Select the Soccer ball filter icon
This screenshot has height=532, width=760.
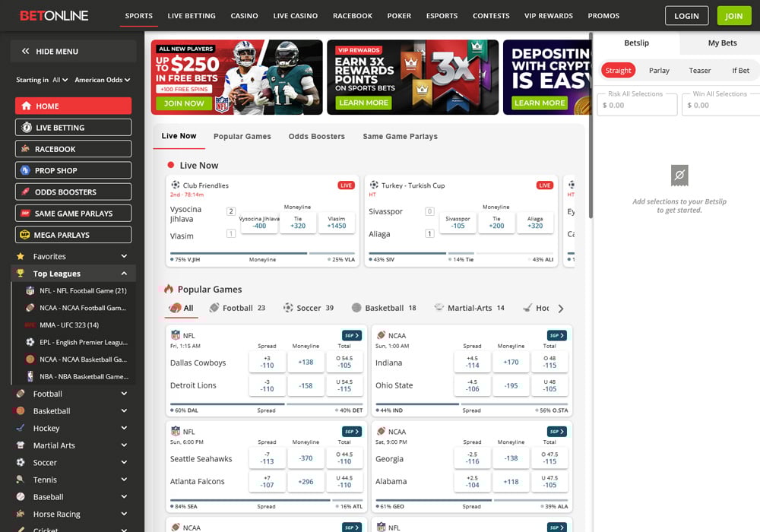[x=287, y=308]
